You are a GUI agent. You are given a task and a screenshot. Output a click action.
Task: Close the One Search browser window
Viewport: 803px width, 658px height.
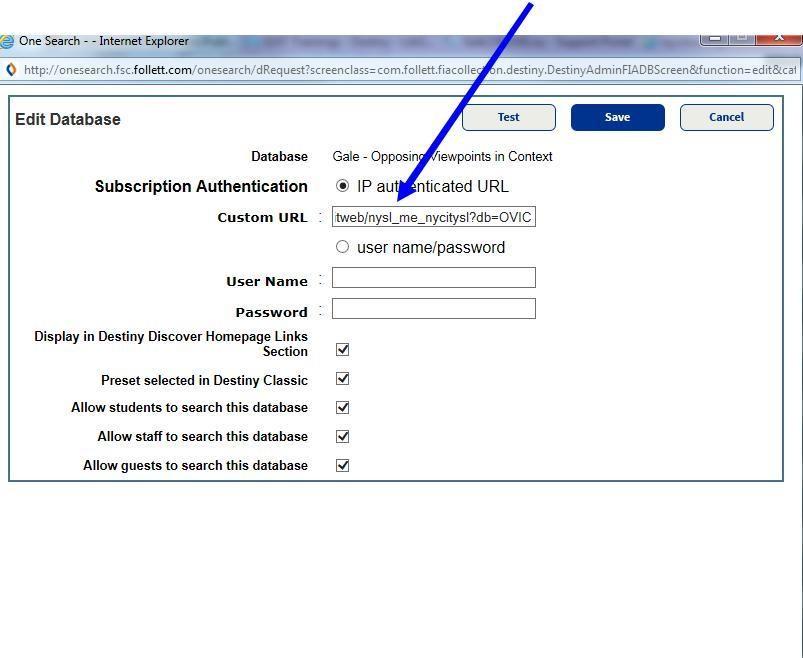pos(779,39)
